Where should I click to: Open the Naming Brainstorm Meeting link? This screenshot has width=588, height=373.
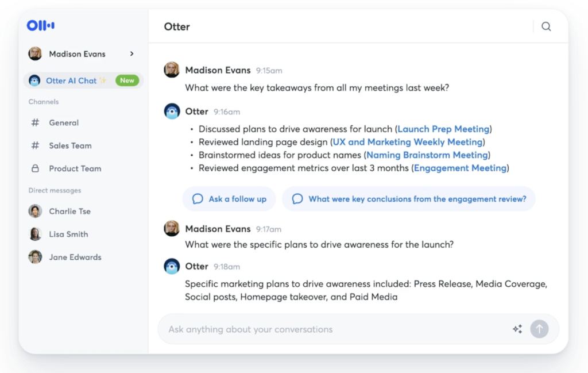tap(427, 155)
